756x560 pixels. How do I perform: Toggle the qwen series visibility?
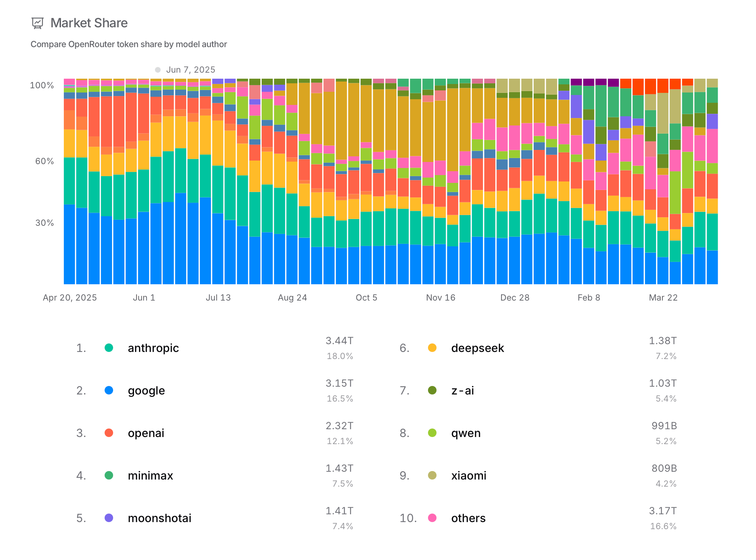click(466, 433)
